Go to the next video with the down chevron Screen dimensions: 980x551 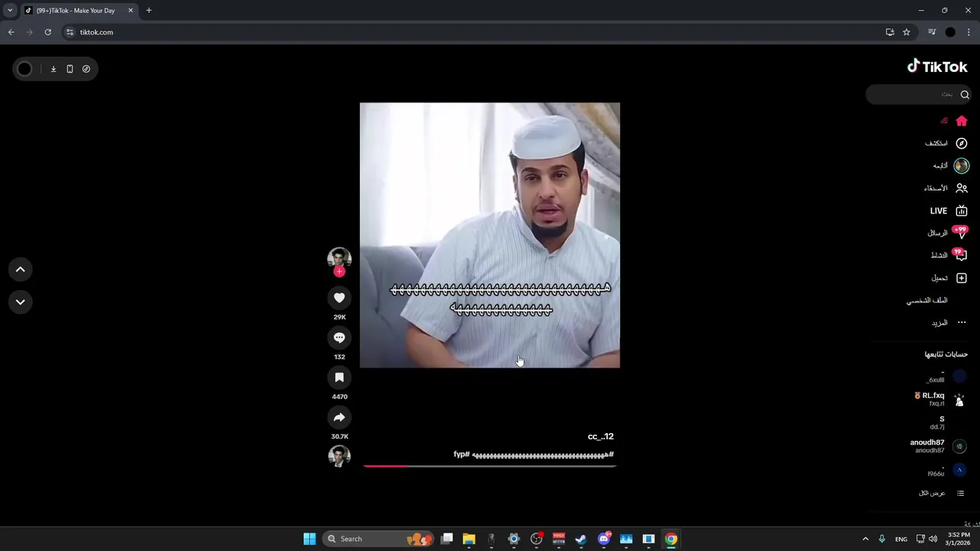[21, 302]
